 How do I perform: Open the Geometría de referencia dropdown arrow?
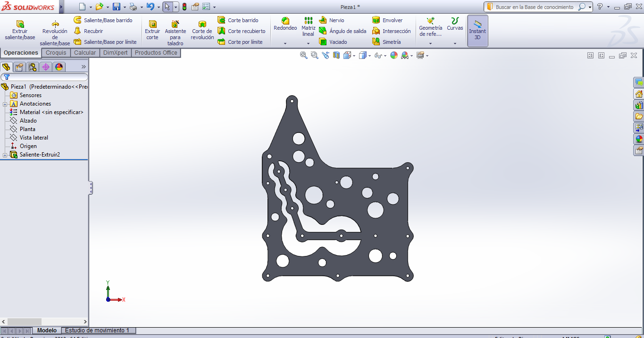coord(430,43)
